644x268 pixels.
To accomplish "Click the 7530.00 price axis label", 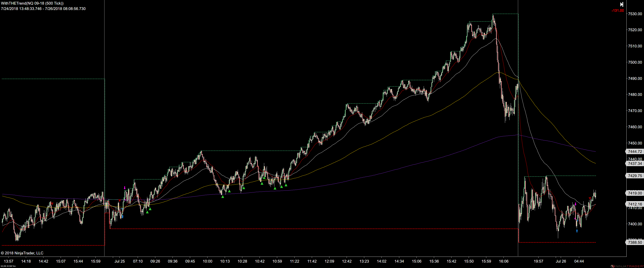I will [635, 14].
